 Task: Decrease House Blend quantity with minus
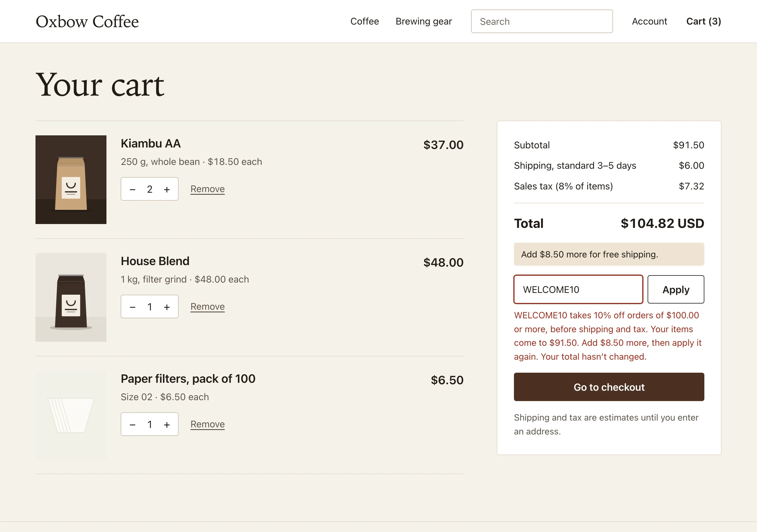(x=132, y=307)
